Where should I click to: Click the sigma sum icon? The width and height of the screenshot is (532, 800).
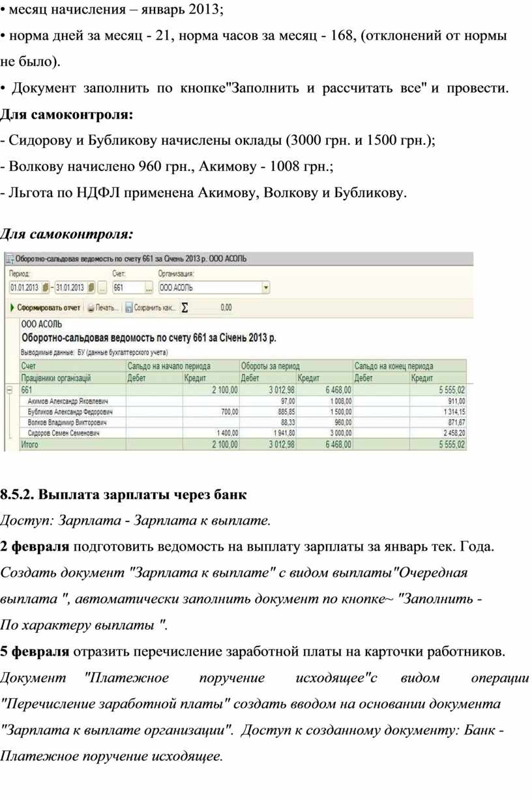point(186,307)
